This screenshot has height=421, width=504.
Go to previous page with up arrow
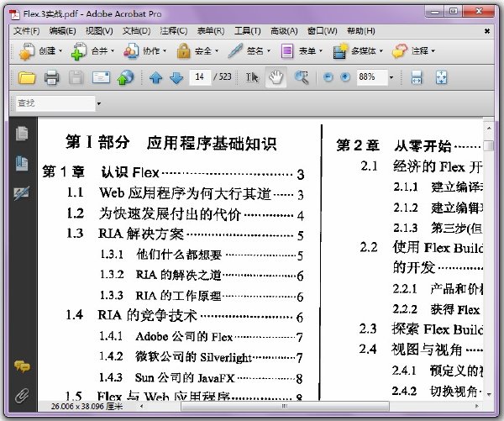[x=156, y=78]
